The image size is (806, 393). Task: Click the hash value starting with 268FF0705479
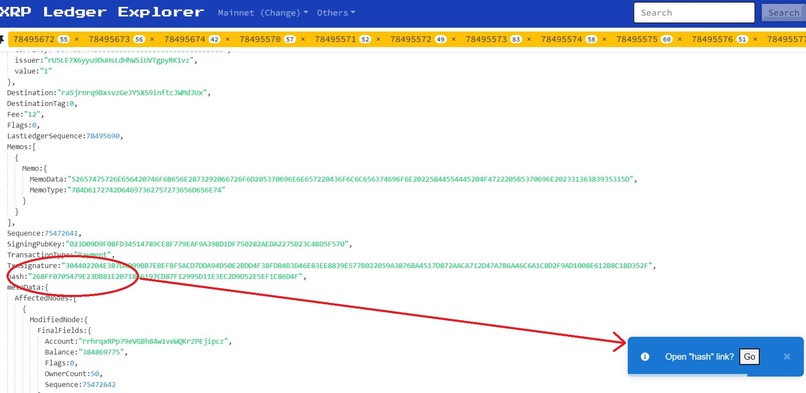(x=167, y=277)
